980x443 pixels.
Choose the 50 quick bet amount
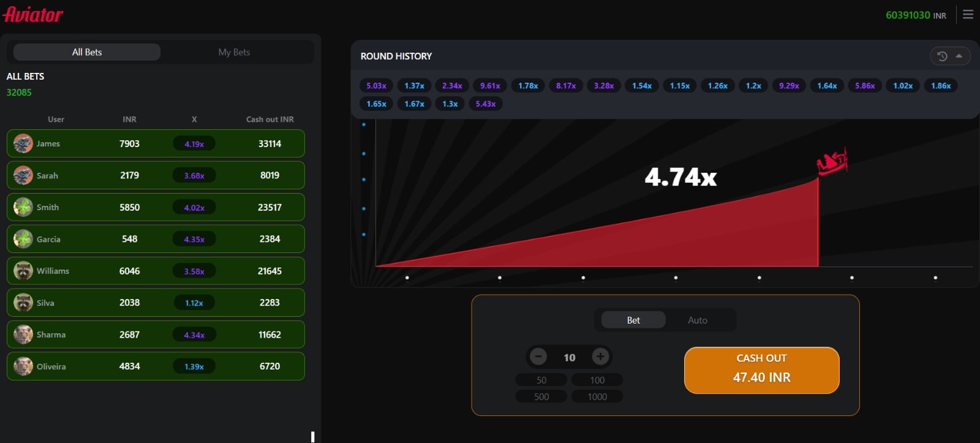pyautogui.click(x=541, y=380)
